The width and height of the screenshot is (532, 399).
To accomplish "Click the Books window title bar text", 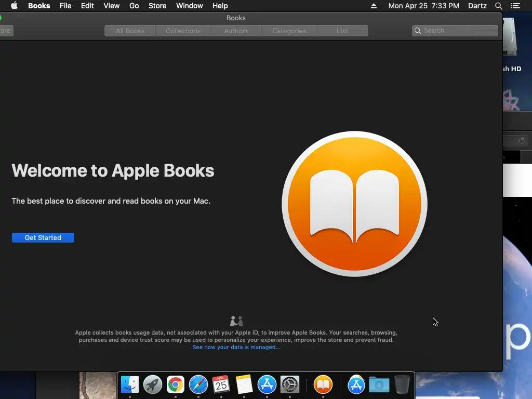I will pos(236,18).
